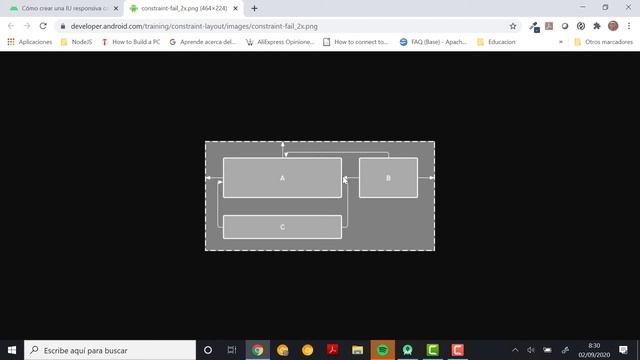640x360 pixels.
Task: Open Spotify from the taskbar
Action: click(382, 350)
